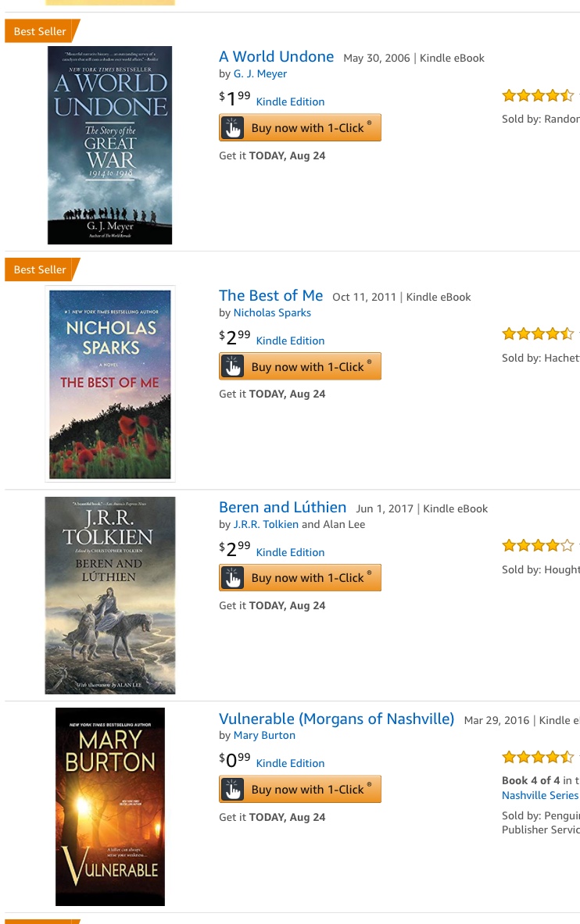
Task: Open The Best of Me title link
Action: pos(270,296)
